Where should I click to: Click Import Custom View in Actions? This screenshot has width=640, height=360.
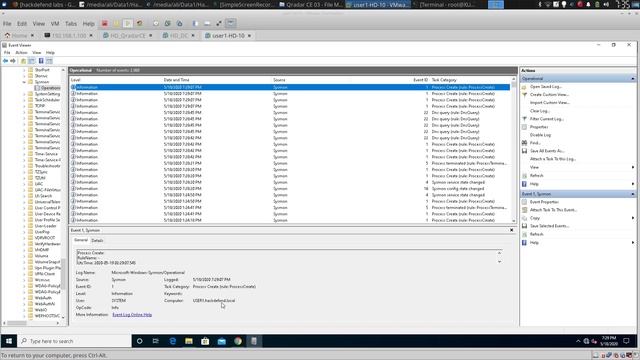pos(549,103)
